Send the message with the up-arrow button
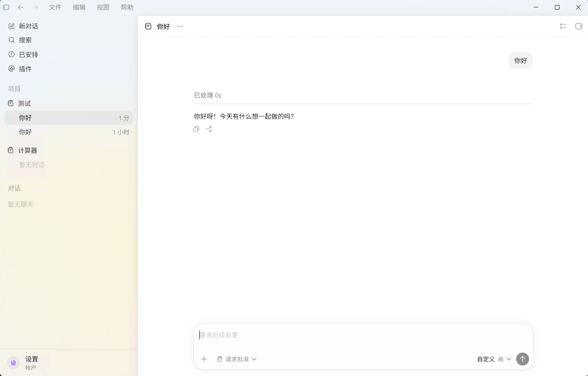Screen dimensions: 588x376 pos(523,359)
